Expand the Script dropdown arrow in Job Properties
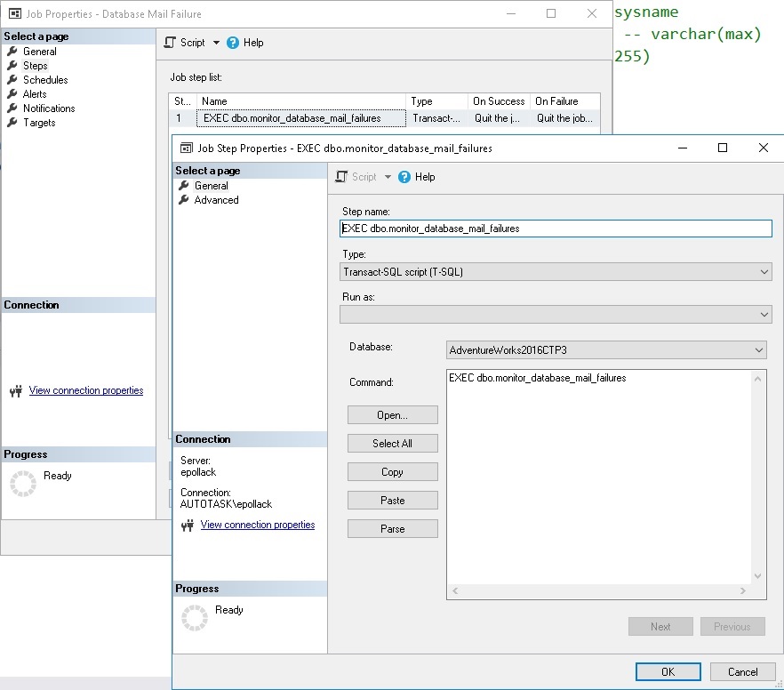Image resolution: width=784 pixels, height=690 pixels. click(x=216, y=43)
